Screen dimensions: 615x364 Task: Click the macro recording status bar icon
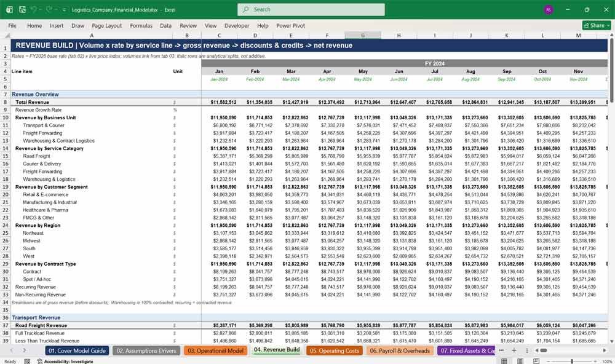27,362
